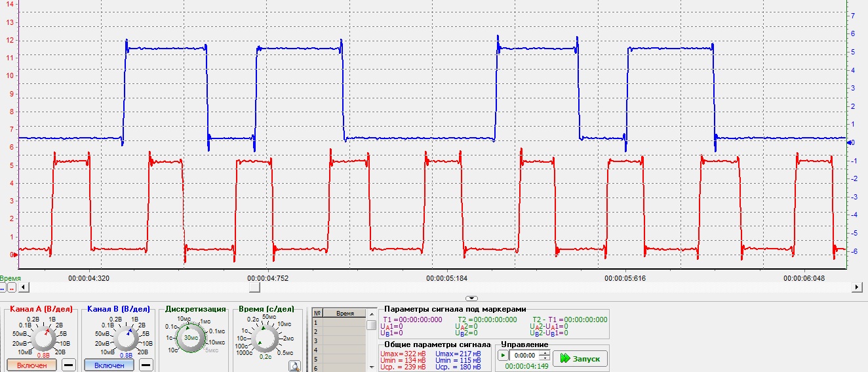This screenshot has height=372, width=868.
Task: Click the marker table scrollbar up arrow
Action: (371, 314)
